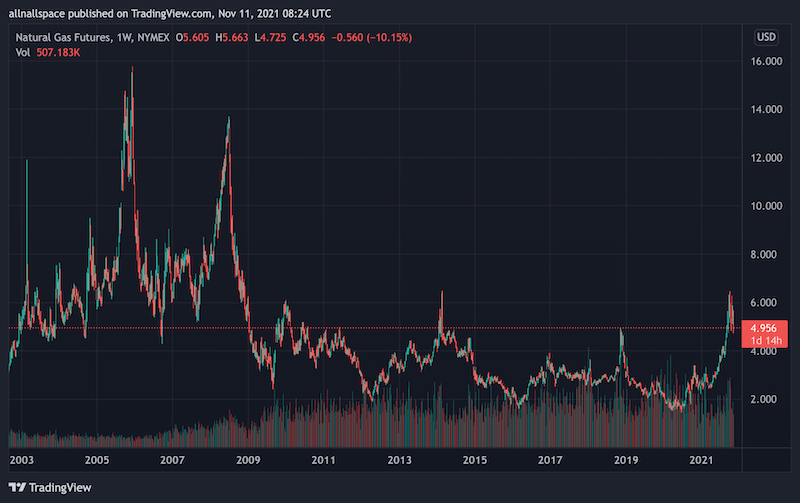
Task: Click the 2.000 price axis label
Action: pyautogui.click(x=763, y=399)
